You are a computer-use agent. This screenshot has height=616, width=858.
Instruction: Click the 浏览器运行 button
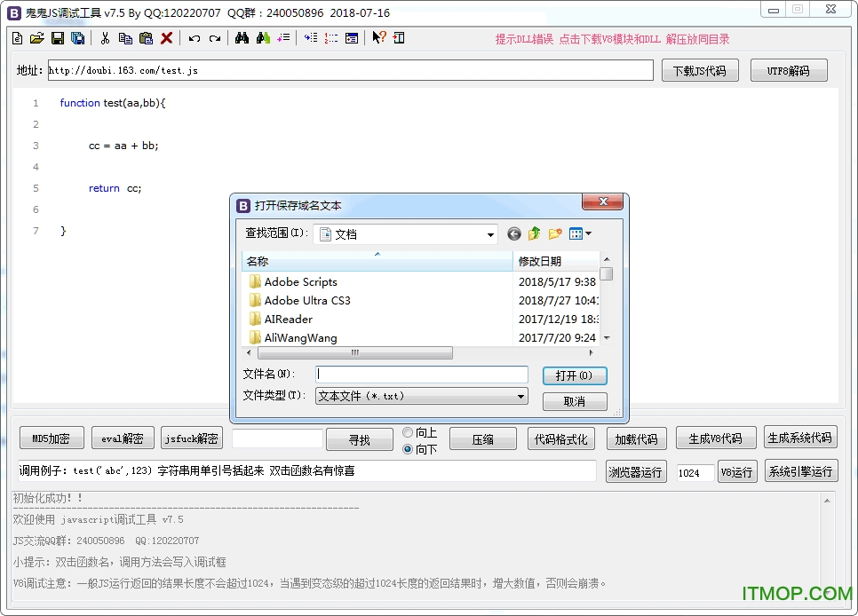click(x=636, y=471)
